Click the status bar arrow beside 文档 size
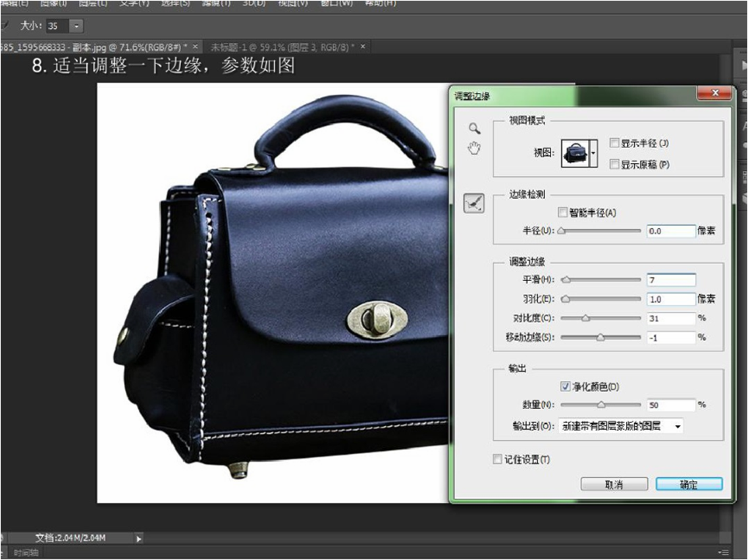Screen dimensions: 748x560 pyautogui.click(x=138, y=538)
